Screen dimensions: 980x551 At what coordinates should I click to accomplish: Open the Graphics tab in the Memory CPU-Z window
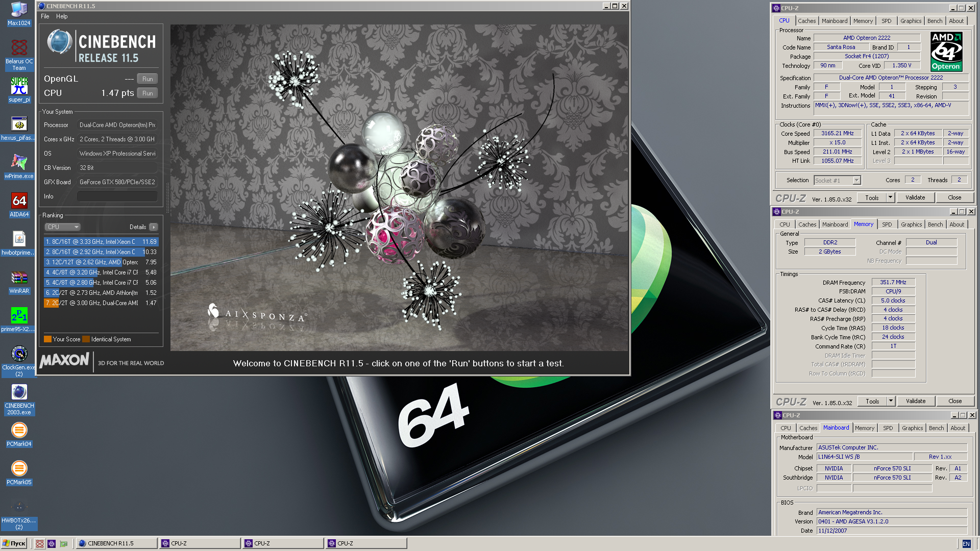tap(911, 224)
